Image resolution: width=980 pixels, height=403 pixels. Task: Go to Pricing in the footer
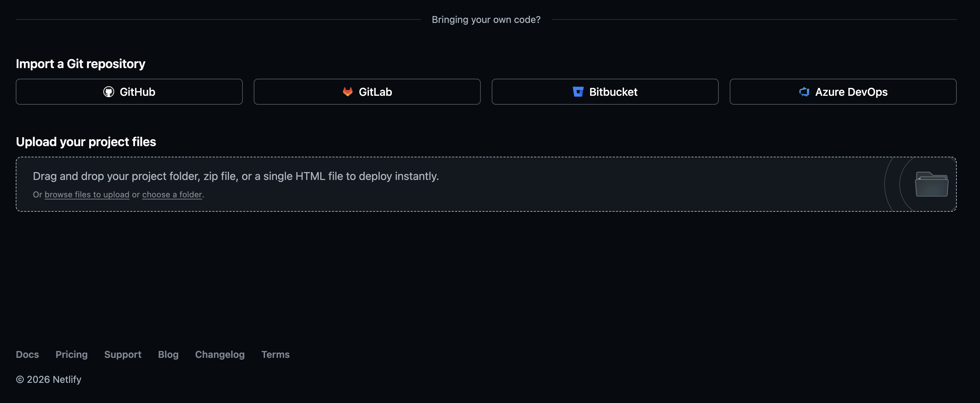[71, 354]
